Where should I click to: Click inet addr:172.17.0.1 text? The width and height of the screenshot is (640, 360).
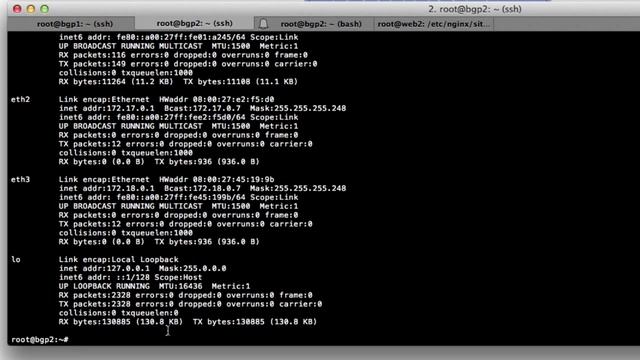(107, 108)
